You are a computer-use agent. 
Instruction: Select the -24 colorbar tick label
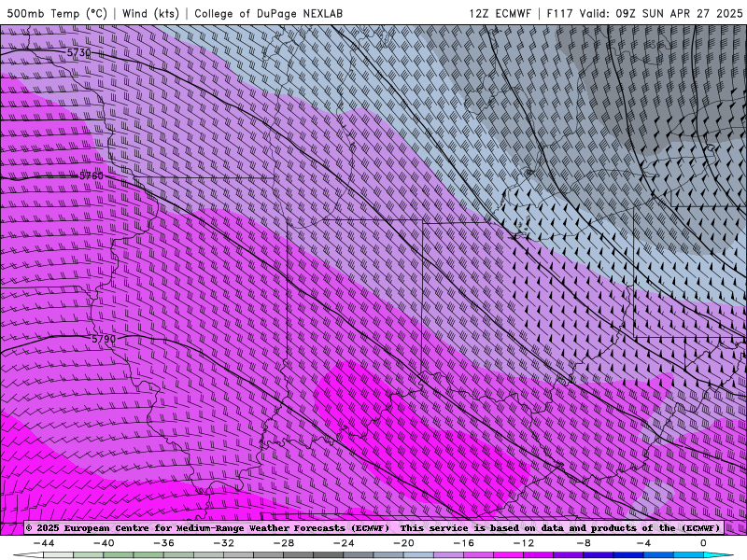click(344, 543)
